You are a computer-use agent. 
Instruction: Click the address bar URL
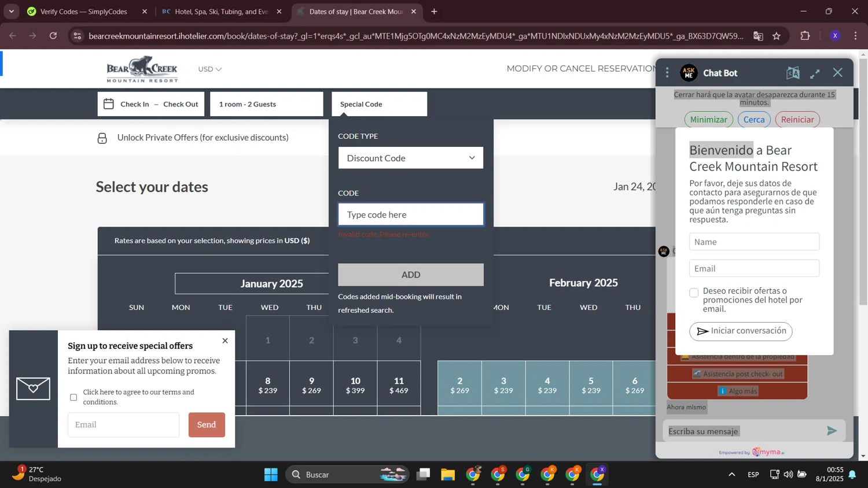tap(416, 36)
